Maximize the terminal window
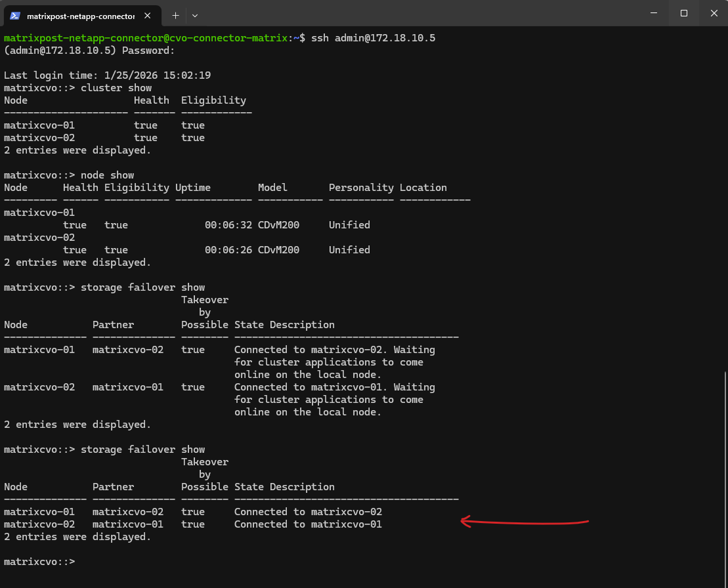This screenshot has width=728, height=588. coord(683,13)
